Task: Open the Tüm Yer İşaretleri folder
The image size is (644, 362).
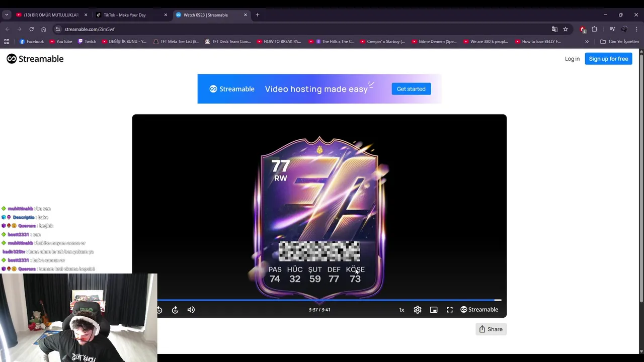Action: click(x=619, y=42)
